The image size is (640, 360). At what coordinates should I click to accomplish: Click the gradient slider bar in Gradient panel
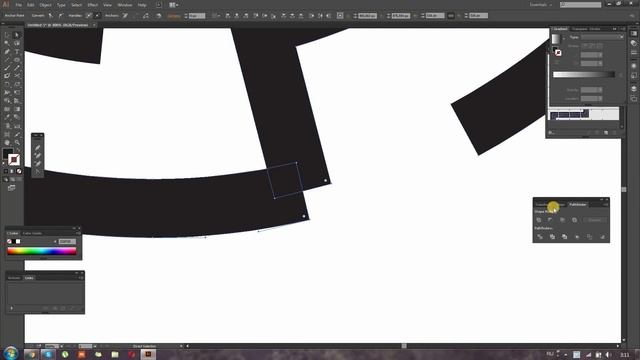pyautogui.click(x=584, y=74)
